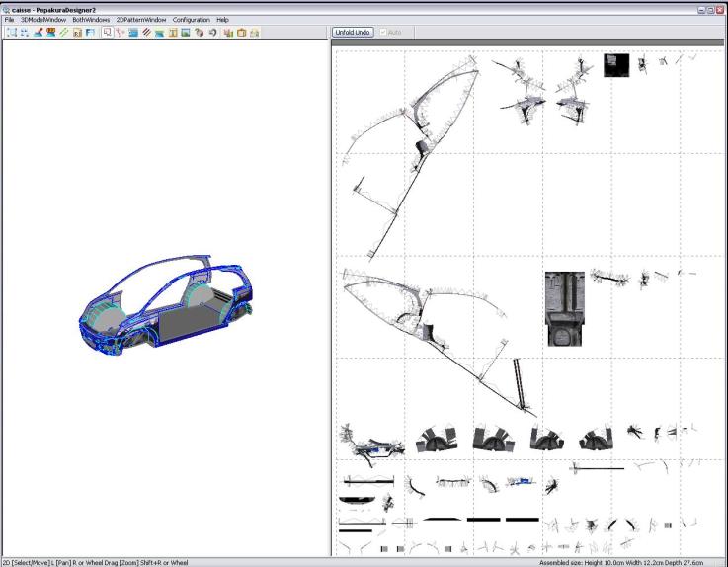Select the long horizontal black bar under the wheel arches

599,468
